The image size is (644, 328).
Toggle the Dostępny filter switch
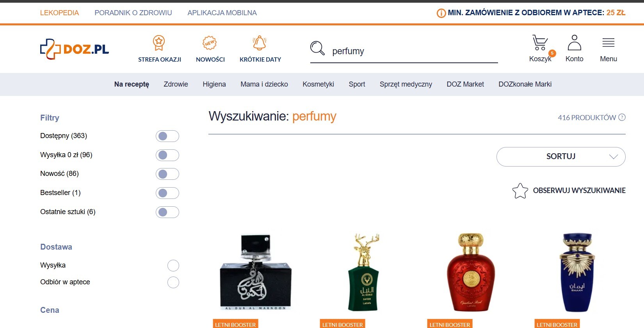(167, 136)
